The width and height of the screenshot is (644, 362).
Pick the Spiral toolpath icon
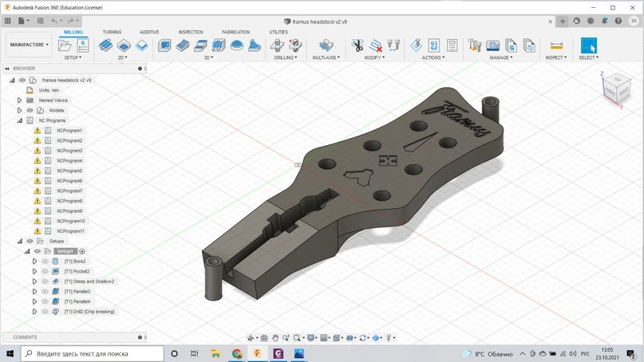(x=255, y=45)
